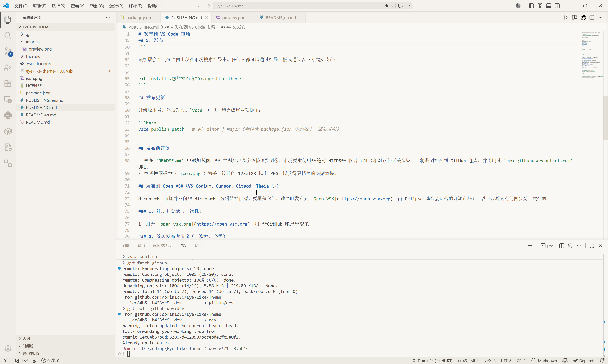
Task: Maximize the terminal panel size
Action: [592, 245]
